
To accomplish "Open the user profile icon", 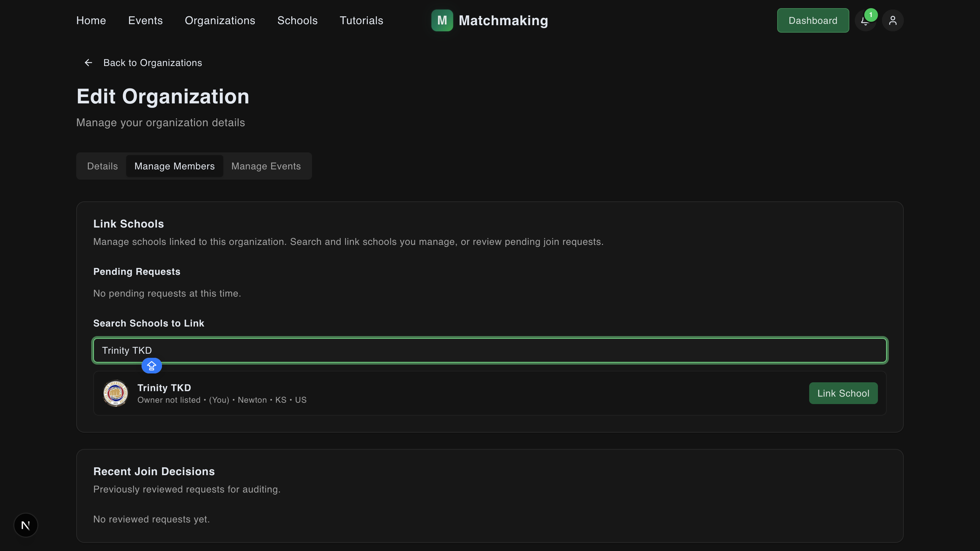I will (x=893, y=20).
